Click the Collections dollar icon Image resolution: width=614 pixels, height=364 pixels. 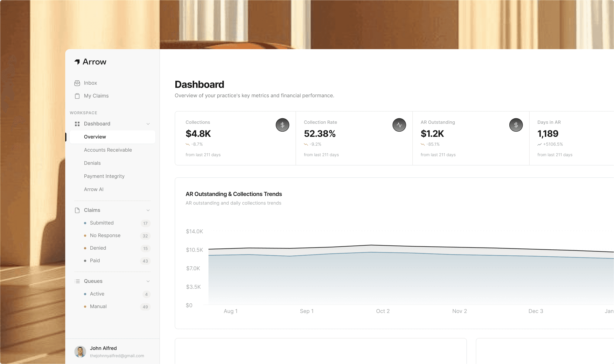pyautogui.click(x=282, y=125)
